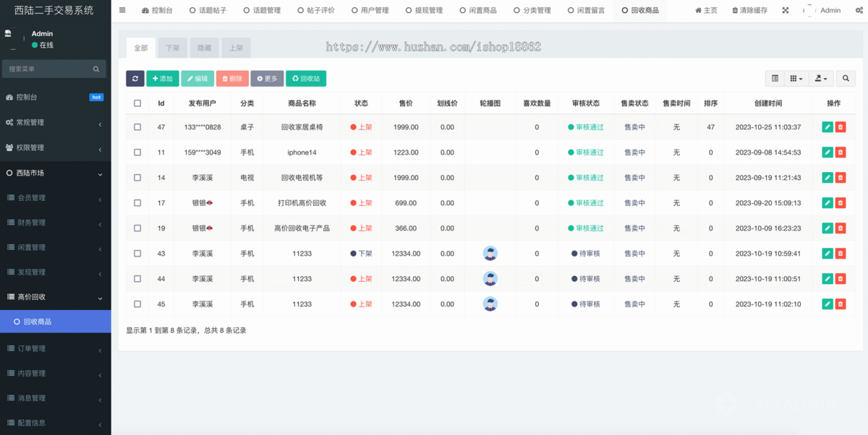868x435 pixels.
Task: Tick the row checkbox for Id 14
Action: 136,178
